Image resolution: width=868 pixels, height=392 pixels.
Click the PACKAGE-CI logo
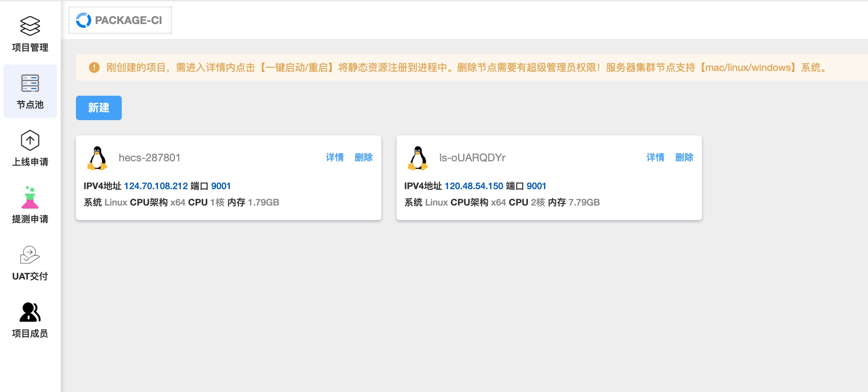pyautogui.click(x=120, y=20)
